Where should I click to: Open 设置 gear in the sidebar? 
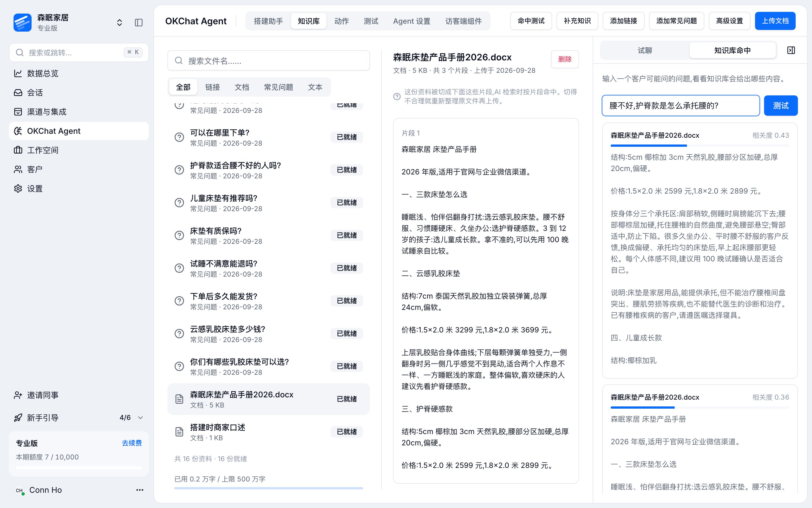pos(79,189)
